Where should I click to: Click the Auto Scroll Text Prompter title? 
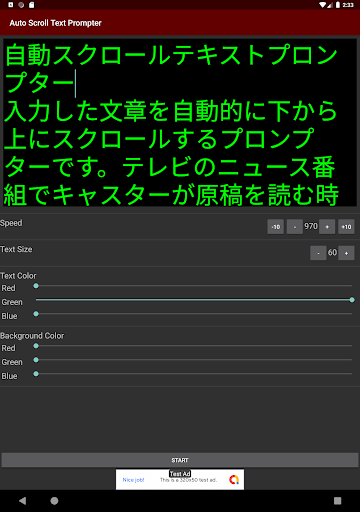coord(55,23)
